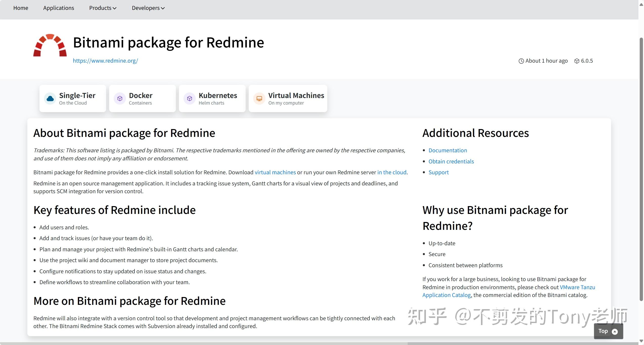This screenshot has width=644, height=345.
Task: Select Home in the navigation bar
Action: [x=20, y=8]
